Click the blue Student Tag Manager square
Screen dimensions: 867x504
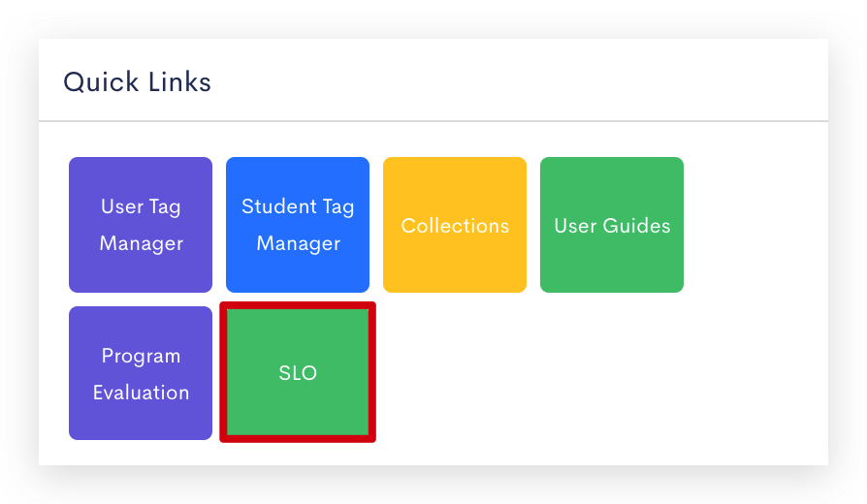click(x=298, y=225)
